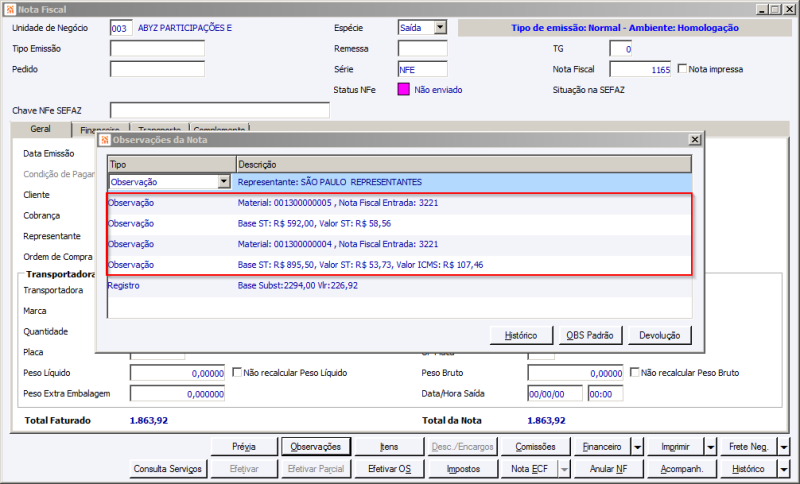
Task: Click the magenta Status NFe color indicator
Action: point(404,90)
